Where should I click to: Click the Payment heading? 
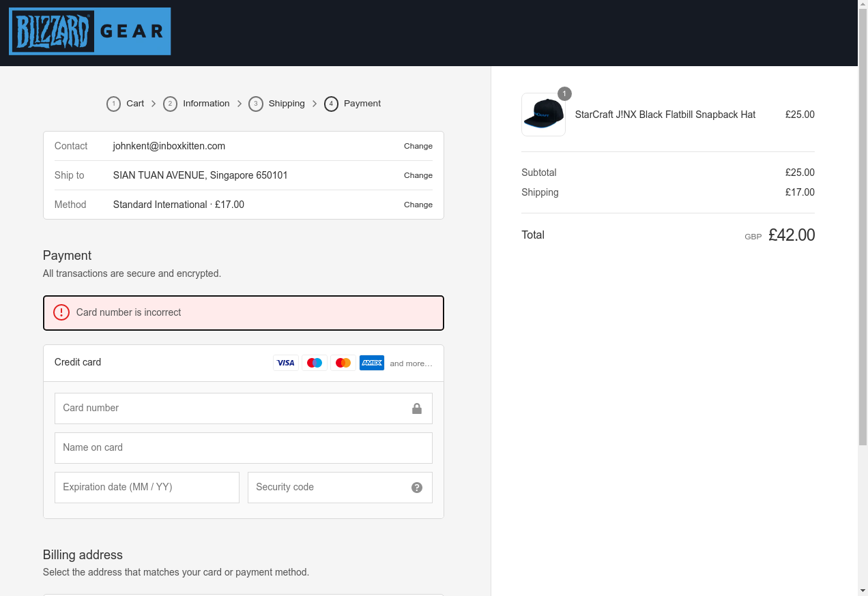[x=67, y=256]
